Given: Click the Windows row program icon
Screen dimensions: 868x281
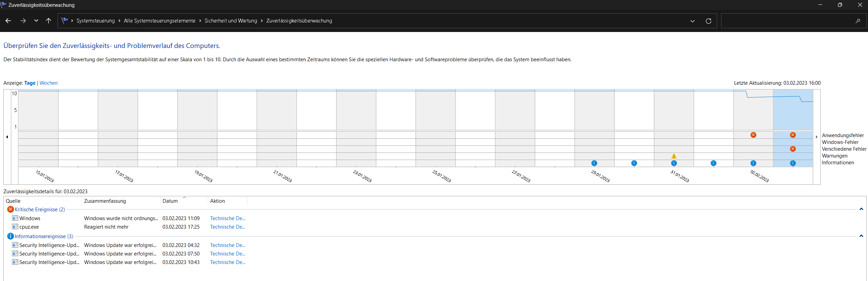Looking at the screenshot, I should [15, 218].
